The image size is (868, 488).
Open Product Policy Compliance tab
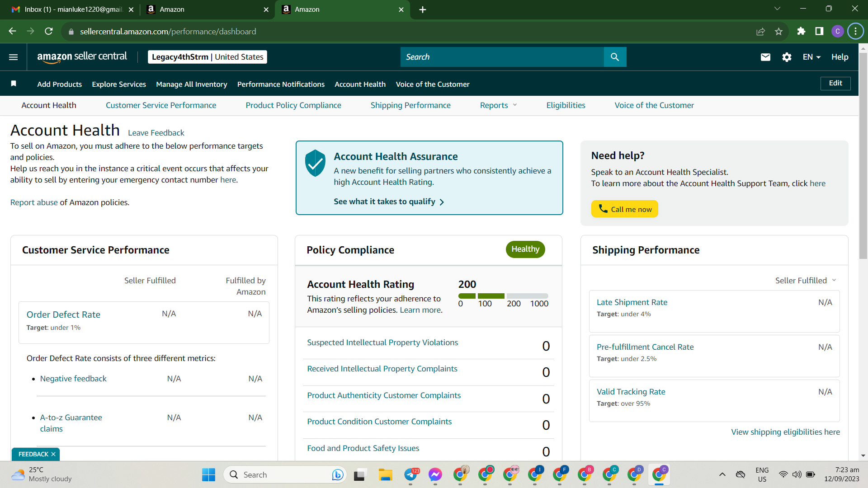(293, 105)
